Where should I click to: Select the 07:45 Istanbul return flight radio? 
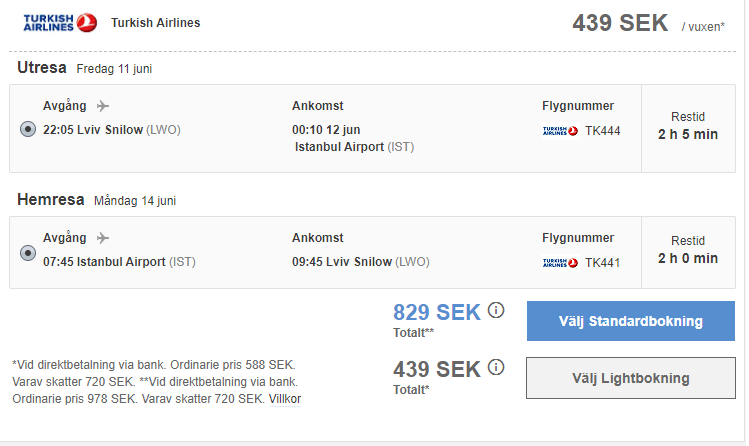point(28,253)
